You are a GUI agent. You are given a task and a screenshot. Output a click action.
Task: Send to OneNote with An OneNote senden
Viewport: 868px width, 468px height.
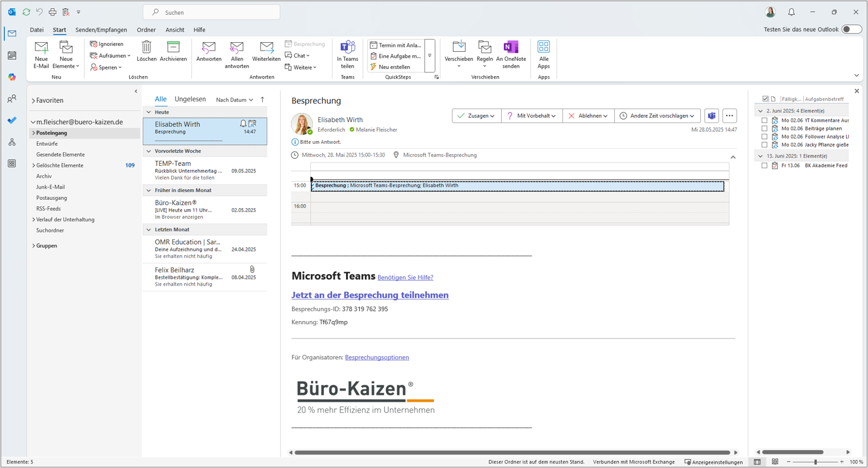[511, 55]
